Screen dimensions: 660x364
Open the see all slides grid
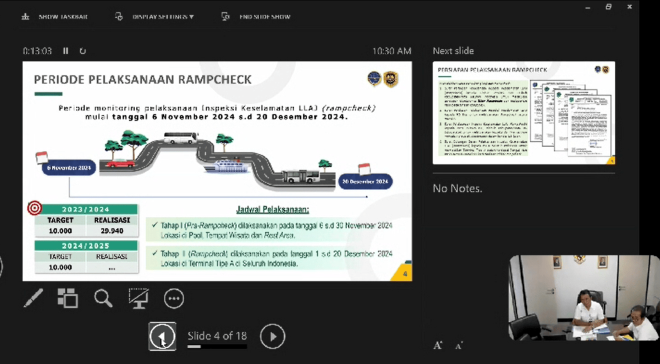[68, 298]
